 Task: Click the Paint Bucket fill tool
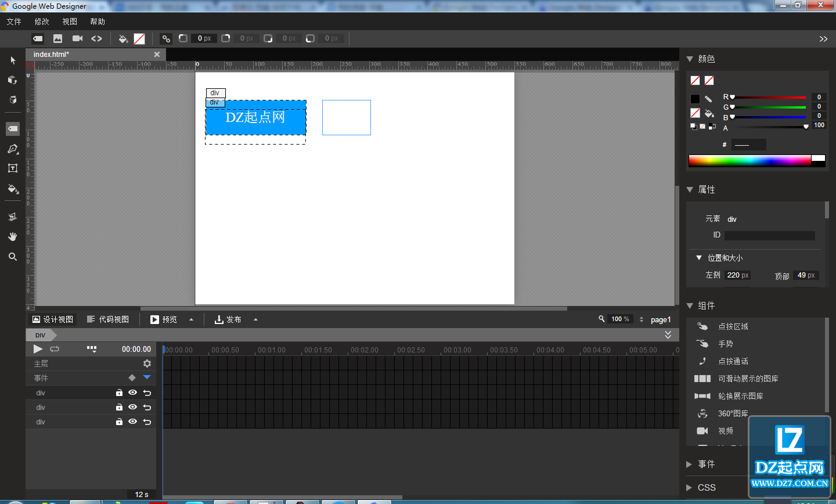pyautogui.click(x=13, y=189)
